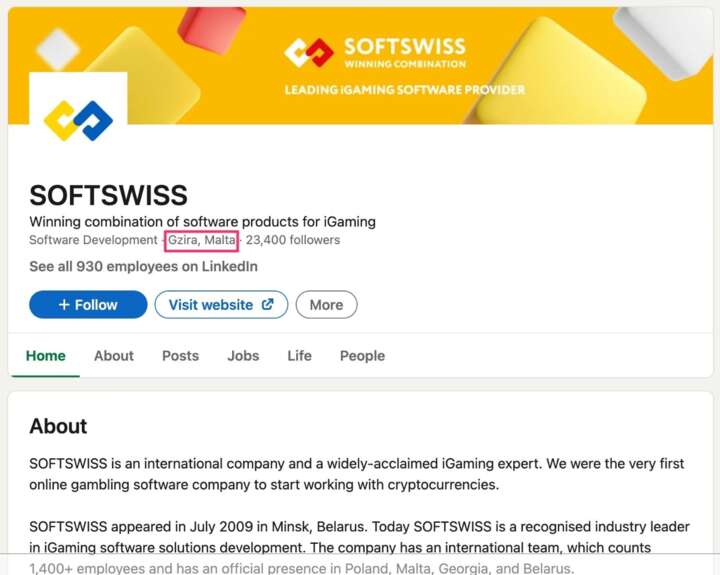Click the Software Development industry label

tap(93, 240)
